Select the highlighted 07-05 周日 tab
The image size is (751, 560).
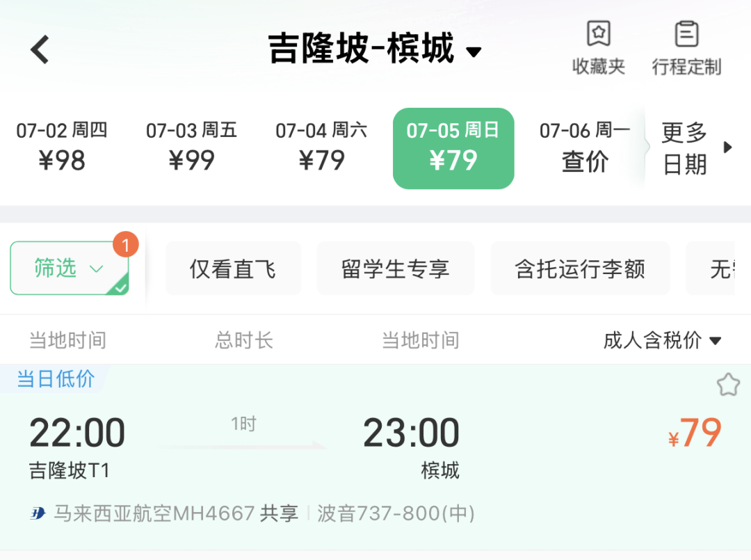[453, 148]
